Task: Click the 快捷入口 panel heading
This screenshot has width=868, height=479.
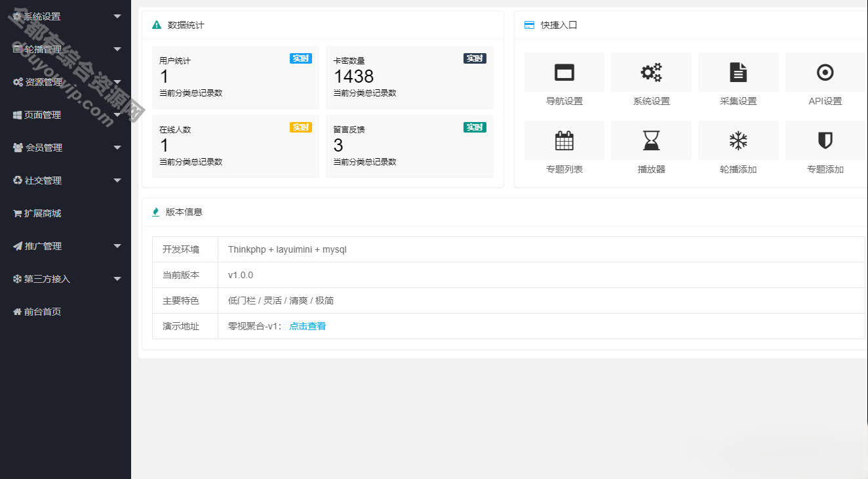Action: (x=559, y=25)
